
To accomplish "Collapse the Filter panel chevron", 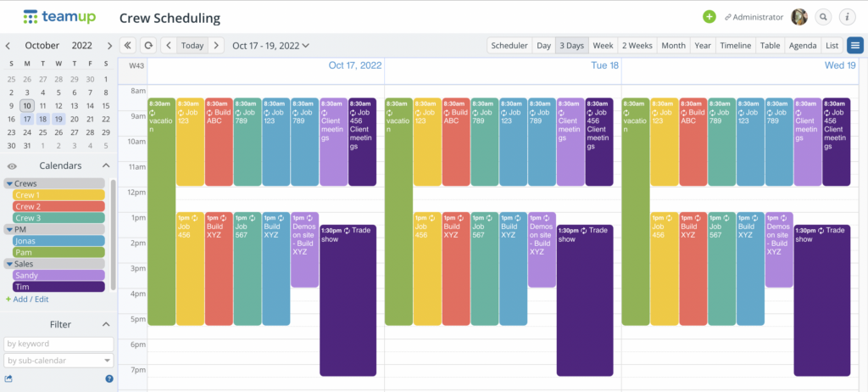I will (x=106, y=324).
